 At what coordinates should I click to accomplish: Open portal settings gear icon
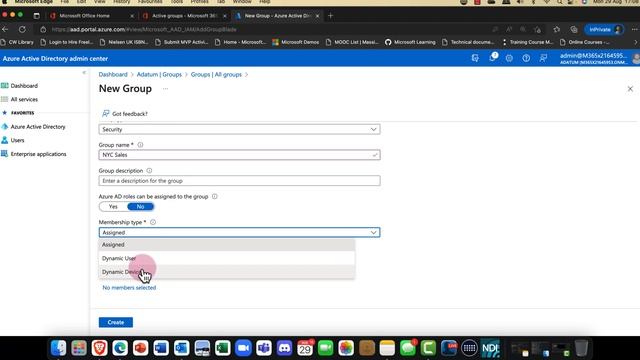[509, 58]
